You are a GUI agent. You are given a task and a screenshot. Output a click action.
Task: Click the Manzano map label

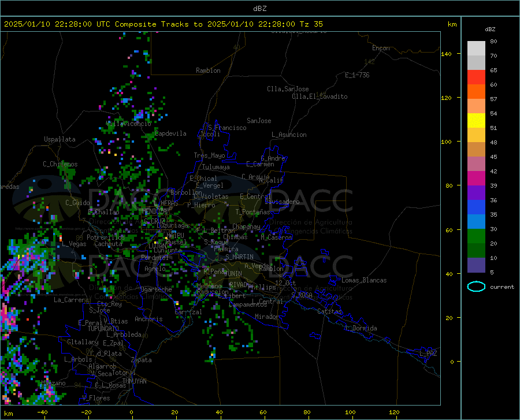pyautogui.click(x=53, y=383)
